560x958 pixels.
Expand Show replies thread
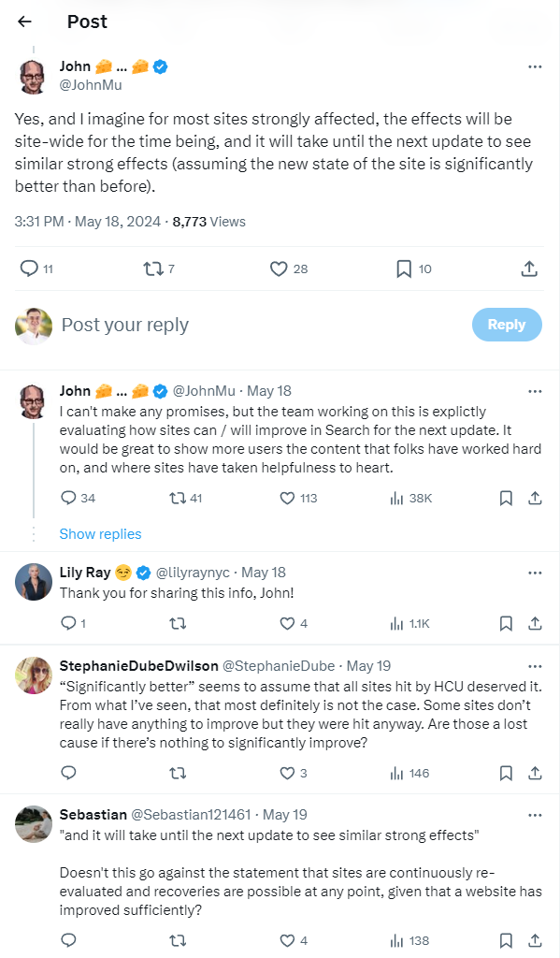point(100,534)
